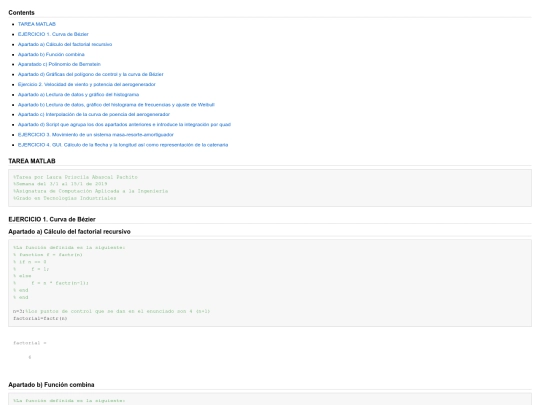
Task: Click the Apartado b) Función combina heading
Action: 51,385
